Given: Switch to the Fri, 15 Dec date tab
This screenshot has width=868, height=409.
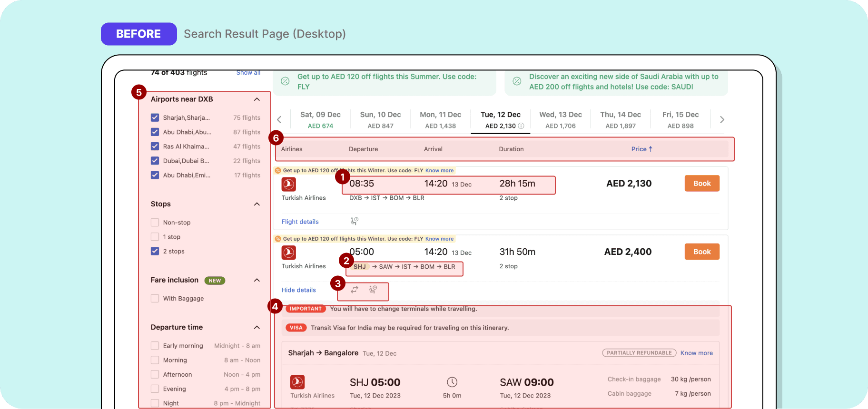Looking at the screenshot, I should 681,120.
